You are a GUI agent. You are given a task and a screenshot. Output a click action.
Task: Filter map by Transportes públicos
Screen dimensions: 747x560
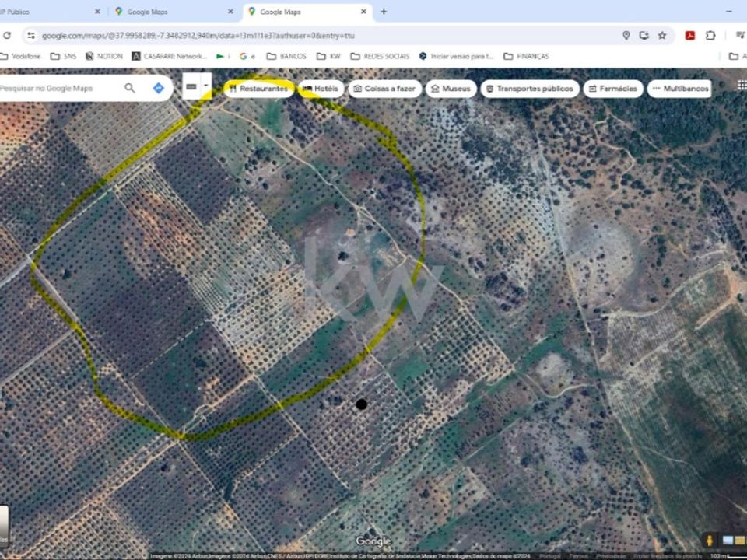(530, 89)
